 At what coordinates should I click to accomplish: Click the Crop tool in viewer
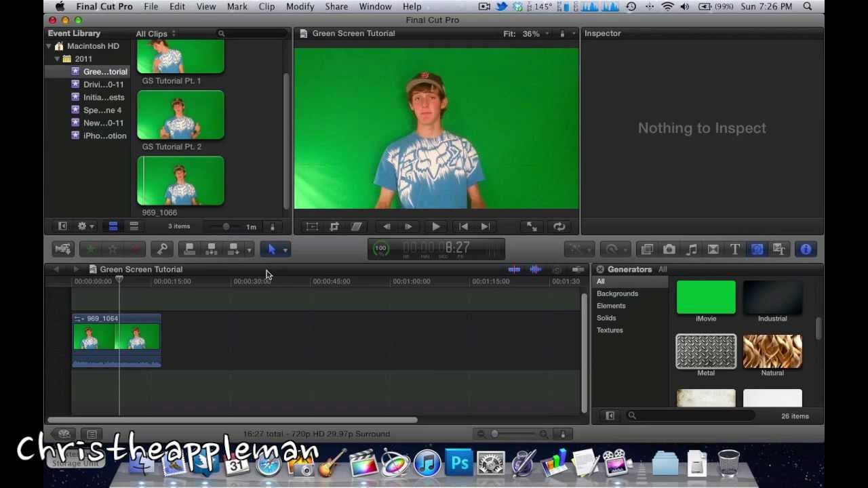[334, 227]
